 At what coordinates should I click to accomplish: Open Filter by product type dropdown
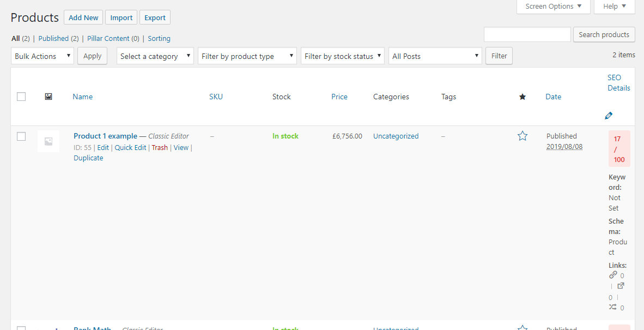(x=247, y=56)
